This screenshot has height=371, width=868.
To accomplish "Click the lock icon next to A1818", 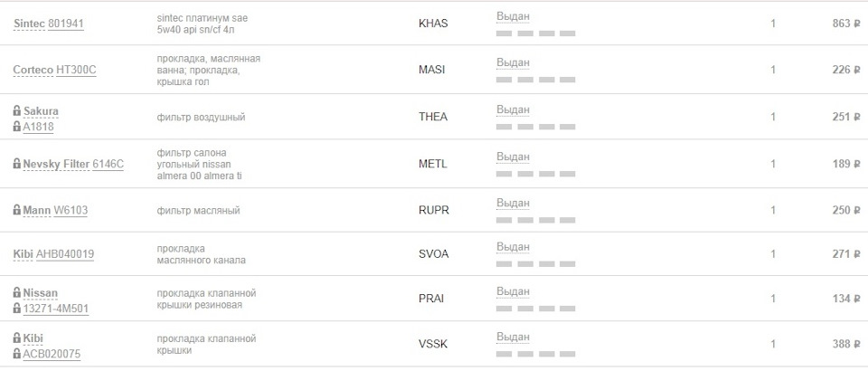I will [17, 127].
